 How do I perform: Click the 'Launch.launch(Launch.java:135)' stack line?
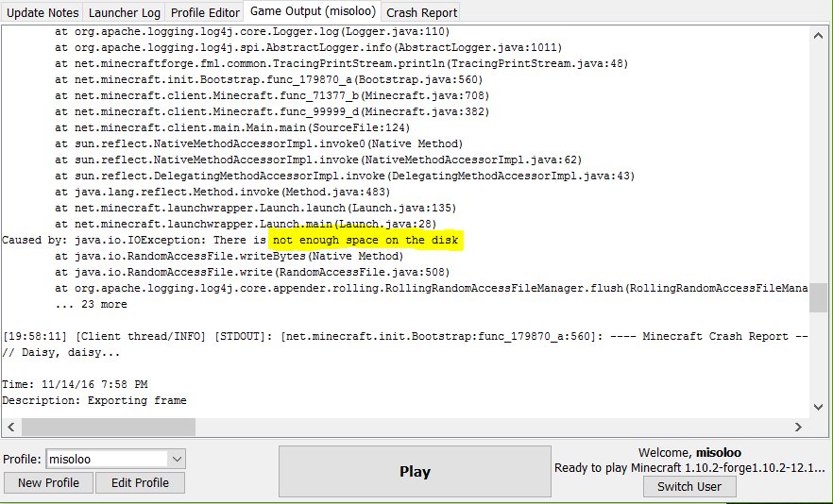(256, 209)
